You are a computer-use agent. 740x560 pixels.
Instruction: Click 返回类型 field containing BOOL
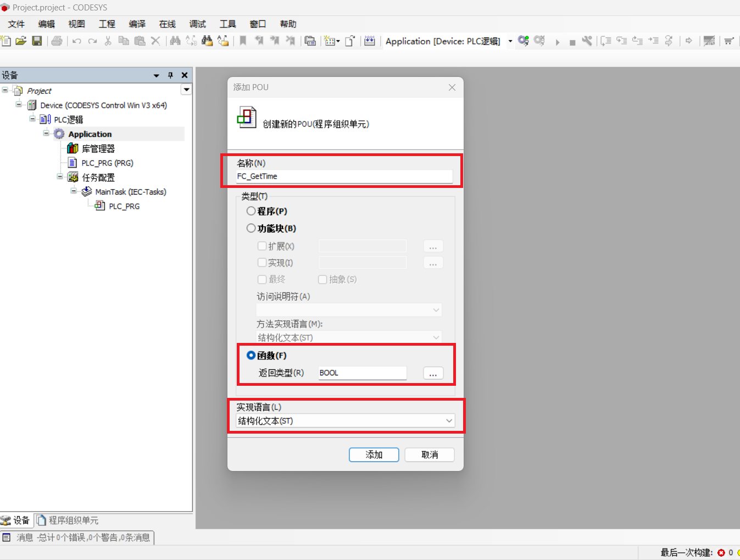click(x=363, y=373)
